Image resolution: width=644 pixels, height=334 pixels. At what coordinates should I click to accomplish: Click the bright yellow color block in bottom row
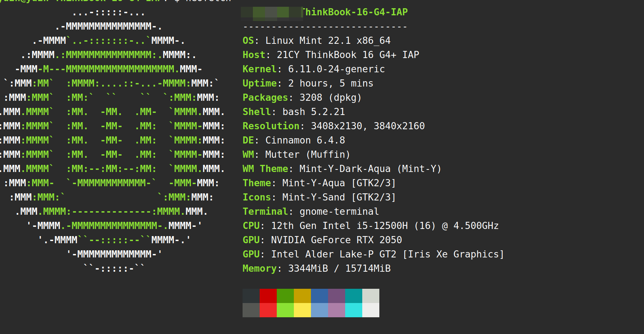tap(302, 310)
